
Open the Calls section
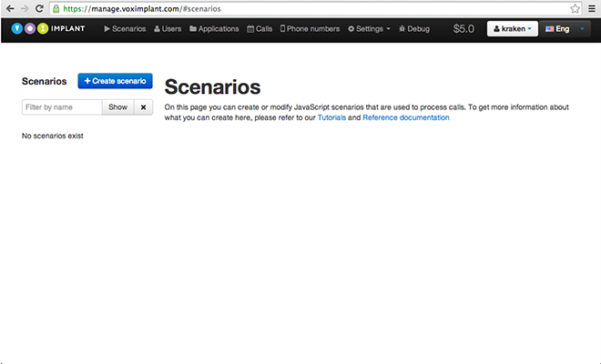(260, 29)
